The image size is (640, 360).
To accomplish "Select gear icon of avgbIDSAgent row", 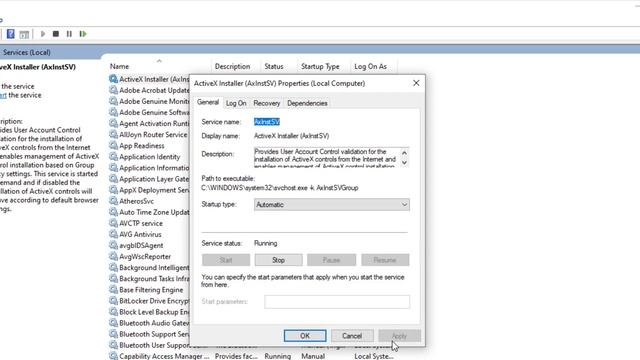I will [x=113, y=245].
